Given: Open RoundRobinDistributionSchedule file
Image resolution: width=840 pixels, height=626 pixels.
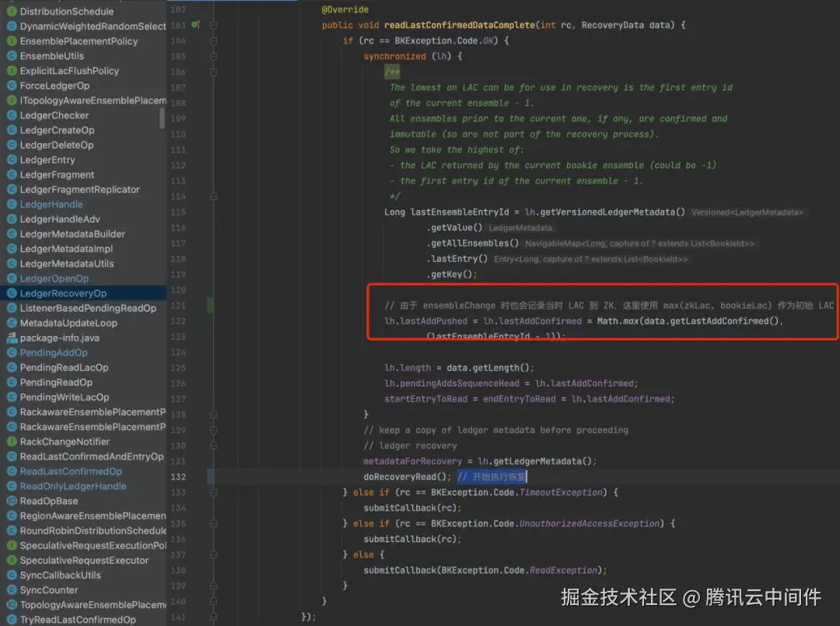Looking at the screenshot, I should pos(93,530).
